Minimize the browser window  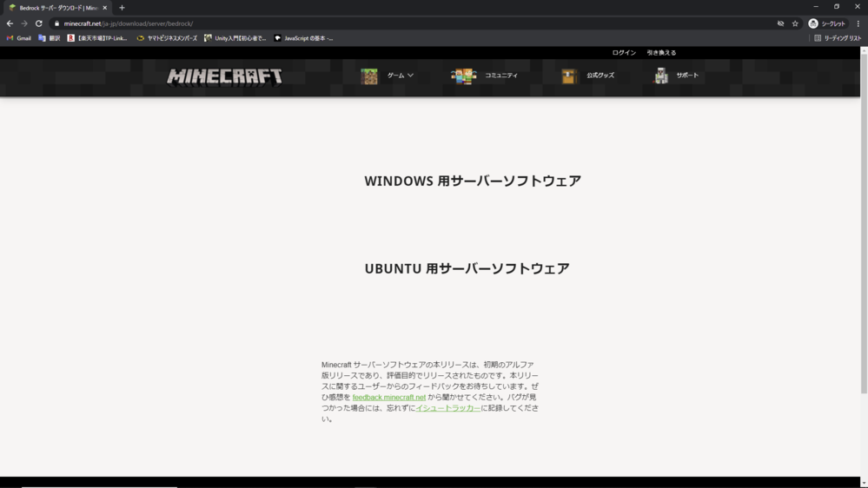816,7
